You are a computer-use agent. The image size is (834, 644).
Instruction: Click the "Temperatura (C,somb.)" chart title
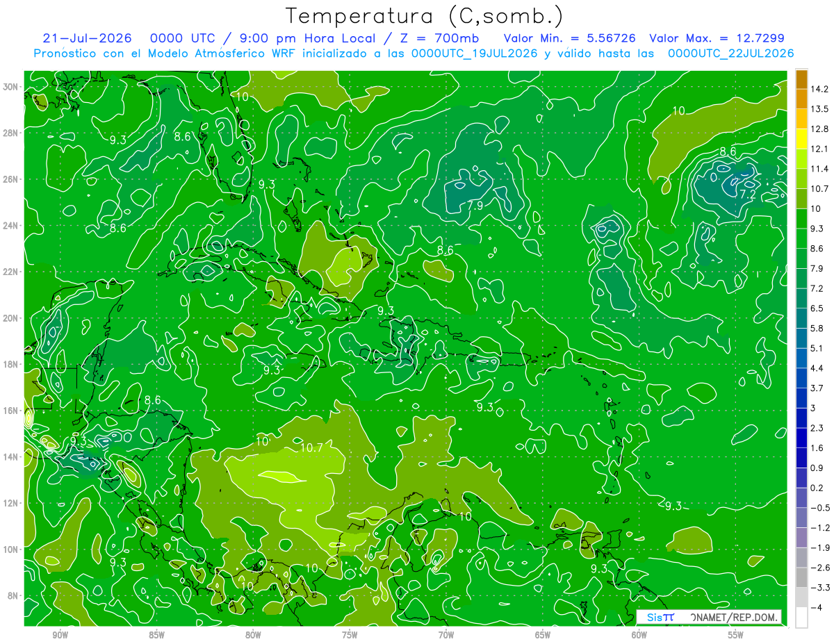coord(425,16)
